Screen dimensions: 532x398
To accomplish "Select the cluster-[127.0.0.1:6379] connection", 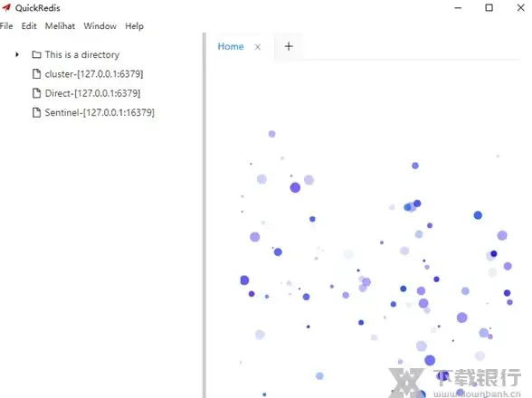I will 94,74.
